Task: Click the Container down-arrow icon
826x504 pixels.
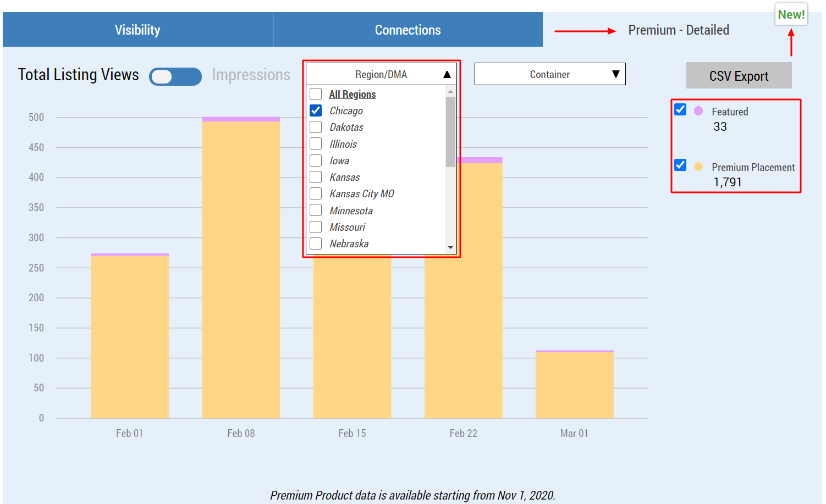Action: click(616, 74)
